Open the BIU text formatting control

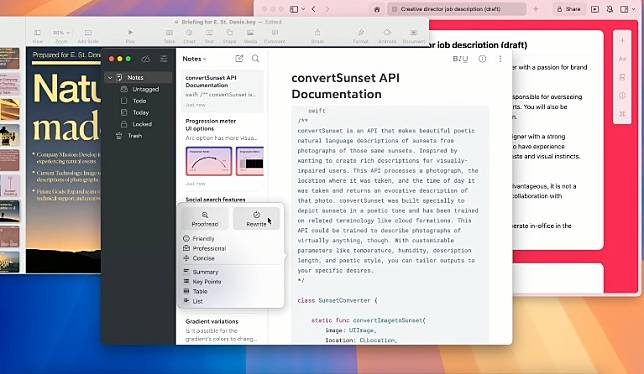tap(460, 59)
